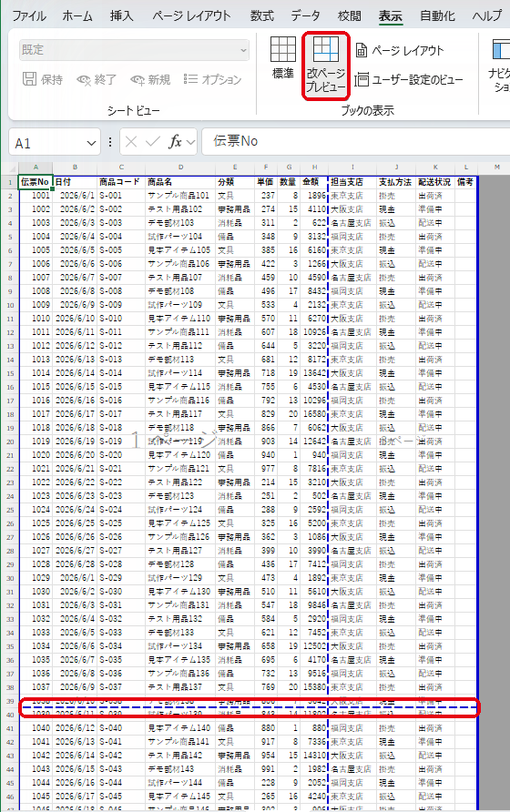510x812 pixels.
Task: Click cell A1 伝票No header
Action: point(36,182)
